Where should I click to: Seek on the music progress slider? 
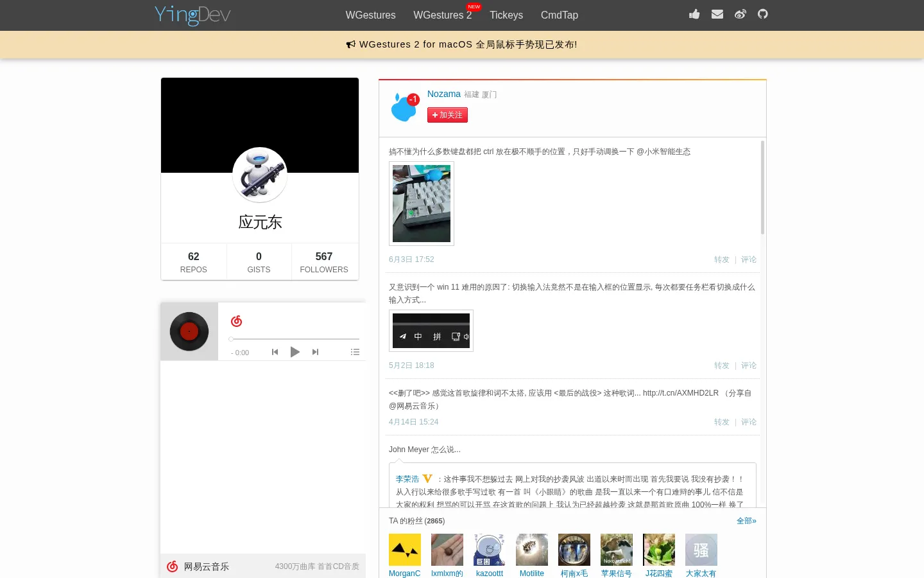tap(294, 339)
